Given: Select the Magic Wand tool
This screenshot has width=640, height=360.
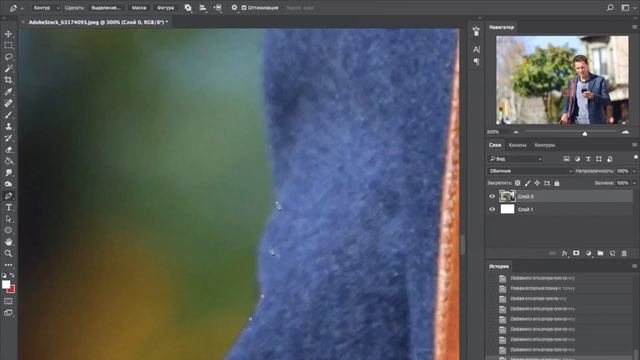Looking at the screenshot, I should click(x=8, y=68).
